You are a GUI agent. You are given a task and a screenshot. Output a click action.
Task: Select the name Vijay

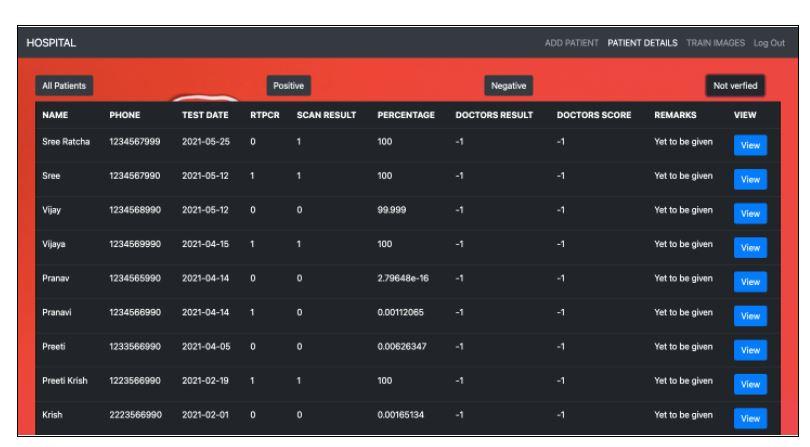click(x=52, y=210)
